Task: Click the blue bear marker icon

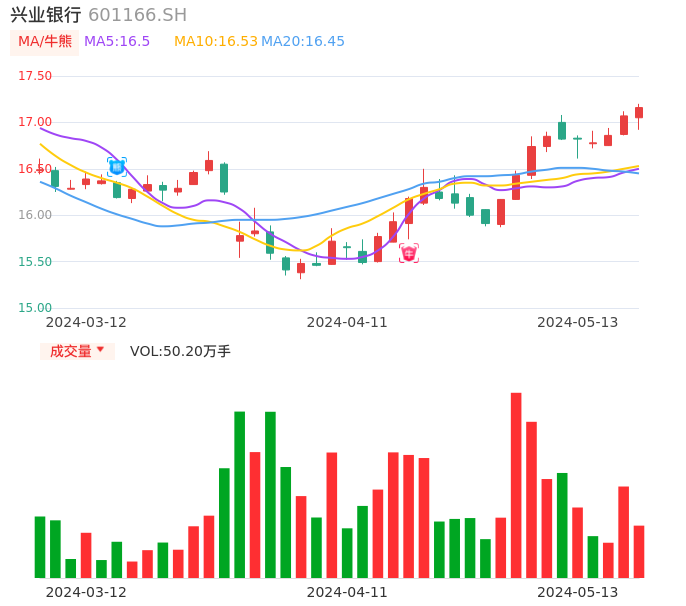Action: point(117,167)
